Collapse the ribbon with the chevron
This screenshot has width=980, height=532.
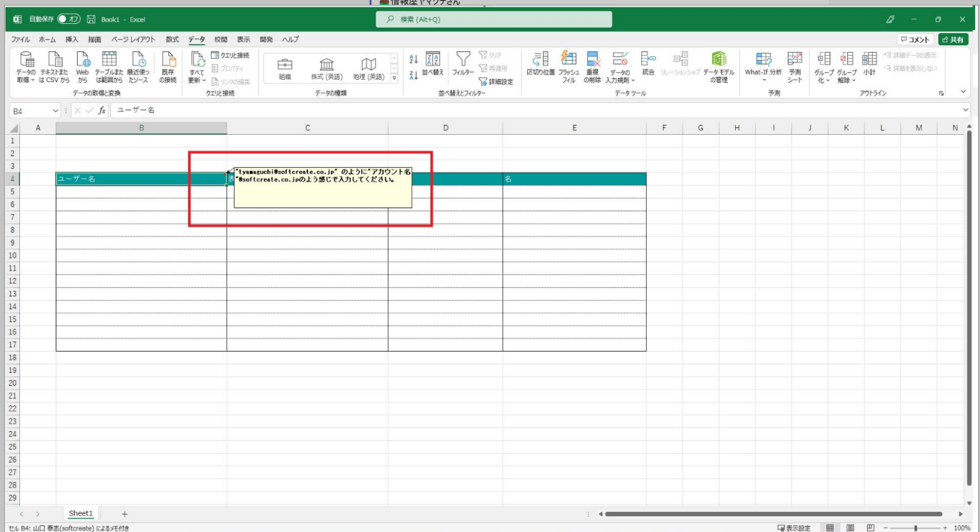[x=963, y=92]
